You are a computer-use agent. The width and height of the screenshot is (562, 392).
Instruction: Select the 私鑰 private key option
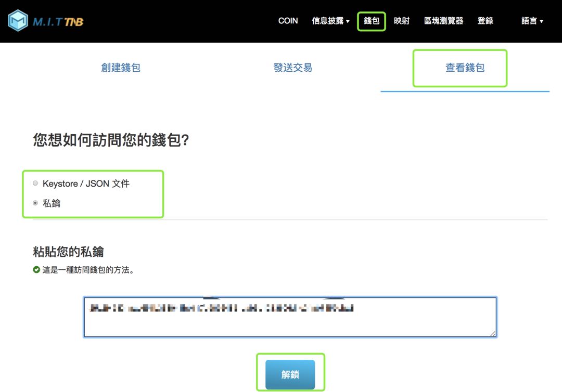coord(52,203)
